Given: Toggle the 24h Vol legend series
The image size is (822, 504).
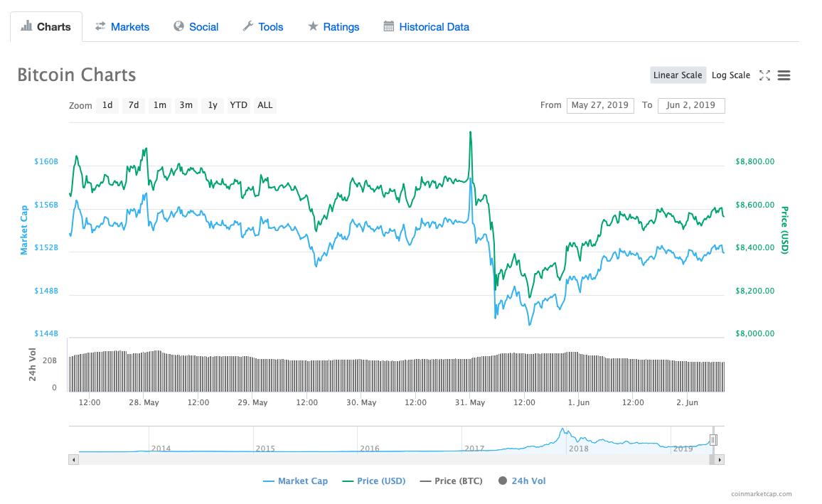Looking at the screenshot, I should [x=522, y=481].
